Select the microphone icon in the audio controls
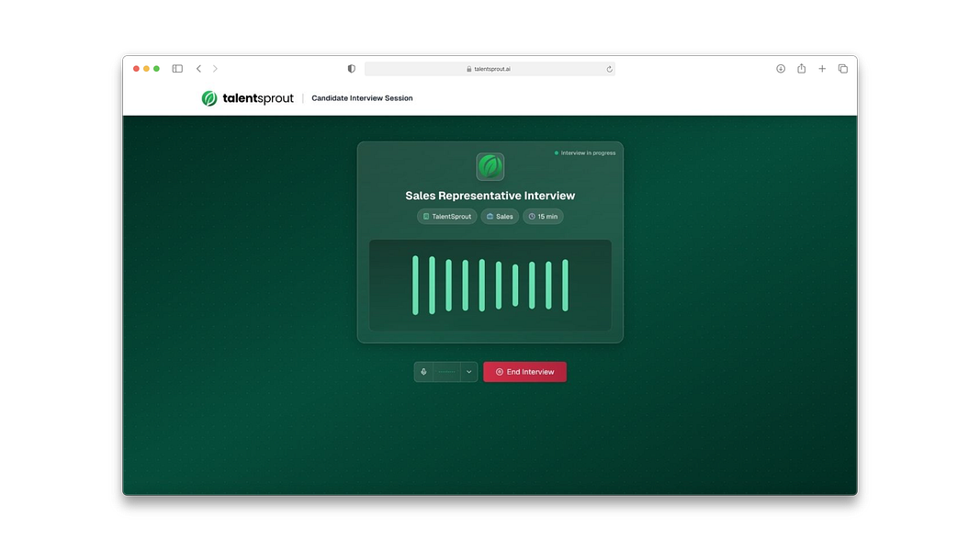Screen dimensions: 980x551 pos(423,371)
